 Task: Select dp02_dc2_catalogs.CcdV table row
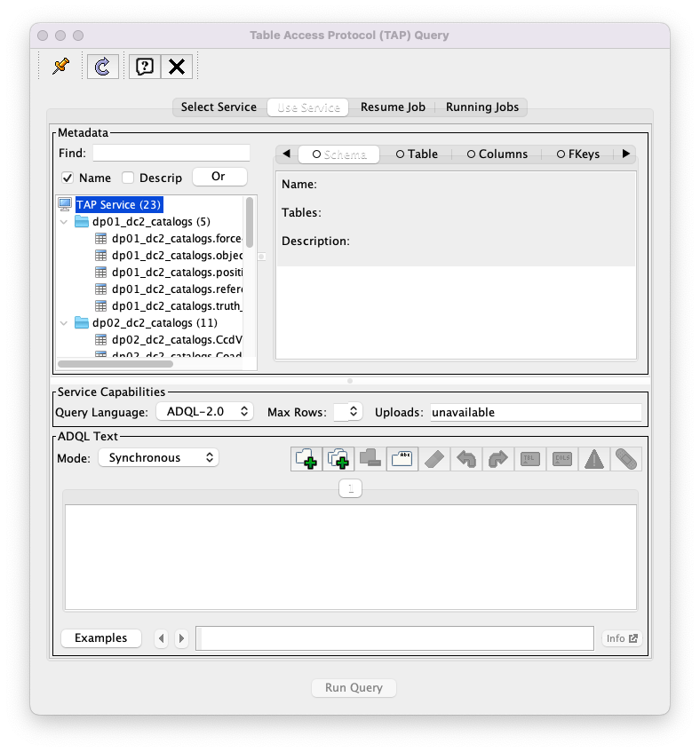[177, 339]
